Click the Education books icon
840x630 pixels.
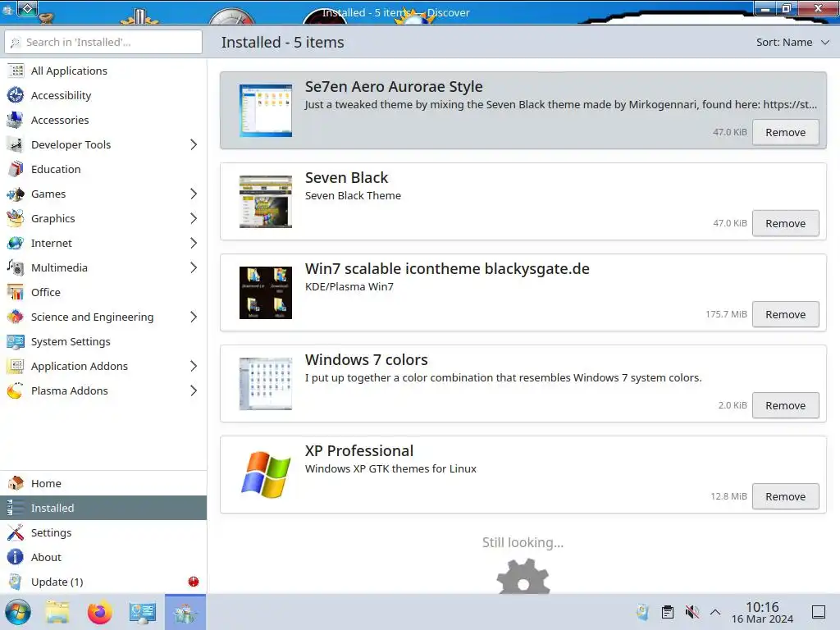pyautogui.click(x=16, y=169)
